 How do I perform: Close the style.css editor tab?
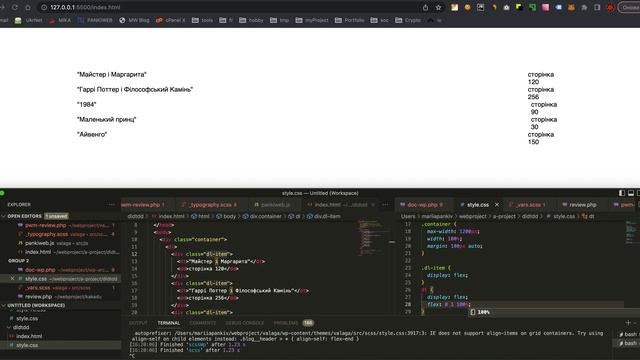[x=497, y=204]
